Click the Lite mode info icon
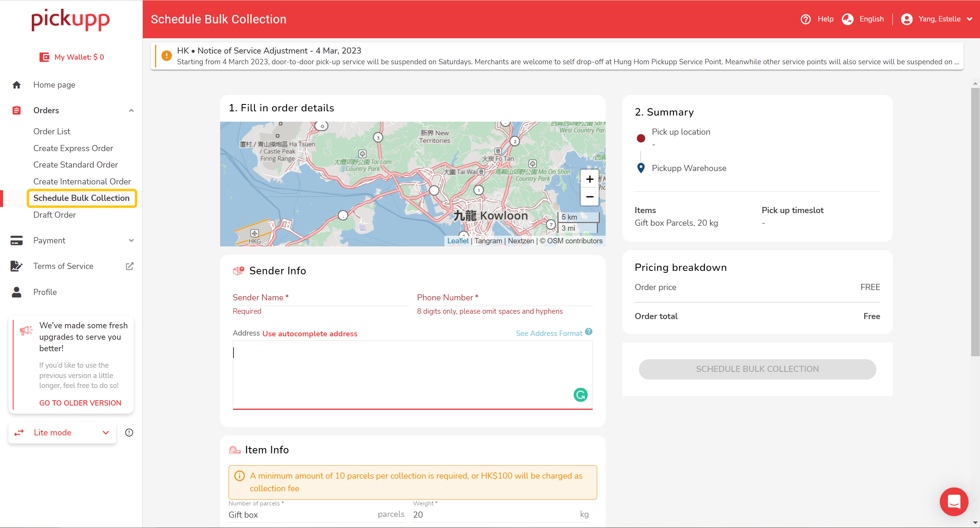The width and height of the screenshot is (980, 528). (129, 432)
